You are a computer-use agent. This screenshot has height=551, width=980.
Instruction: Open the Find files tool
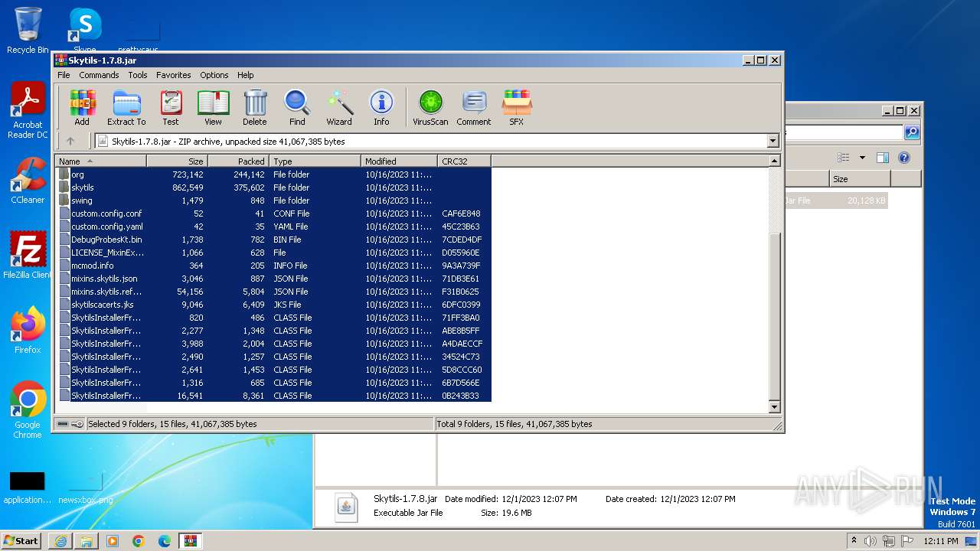coord(297,108)
